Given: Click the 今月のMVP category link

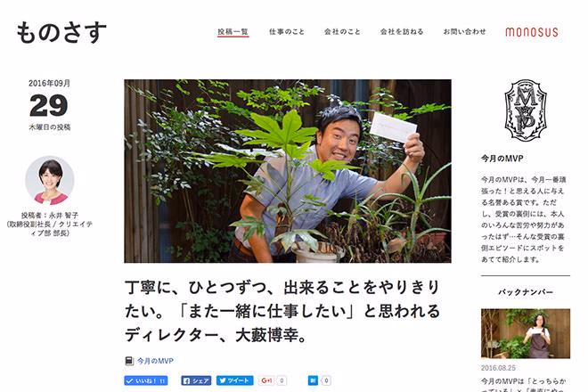Looking at the screenshot, I should pos(155,361).
